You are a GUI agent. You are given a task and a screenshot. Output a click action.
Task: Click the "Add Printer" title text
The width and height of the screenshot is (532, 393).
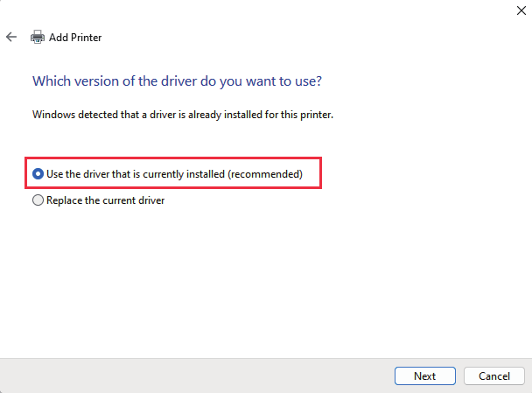click(76, 38)
